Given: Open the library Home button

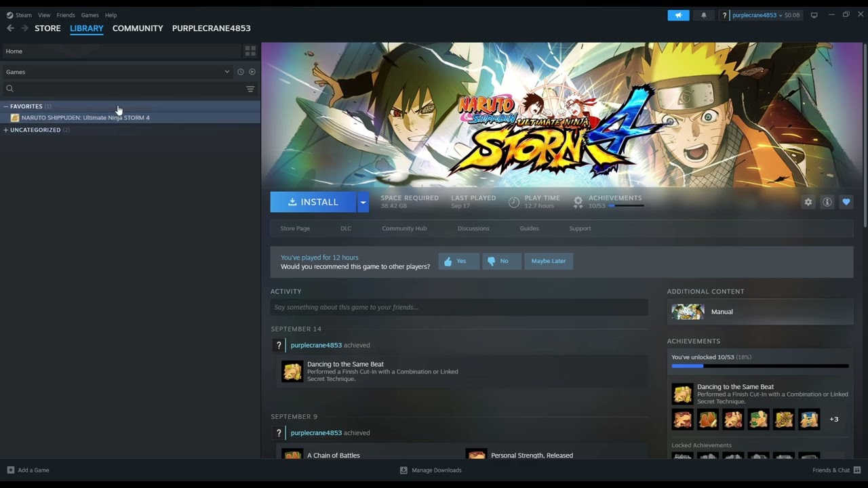Looking at the screenshot, I should point(121,51).
